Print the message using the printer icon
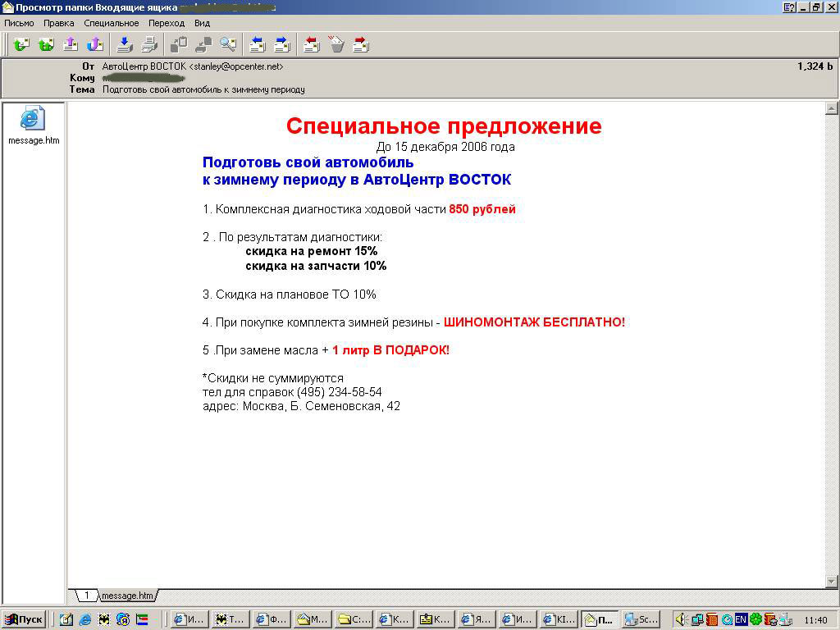Screen dimensions: 840x630 pyautogui.click(x=149, y=44)
